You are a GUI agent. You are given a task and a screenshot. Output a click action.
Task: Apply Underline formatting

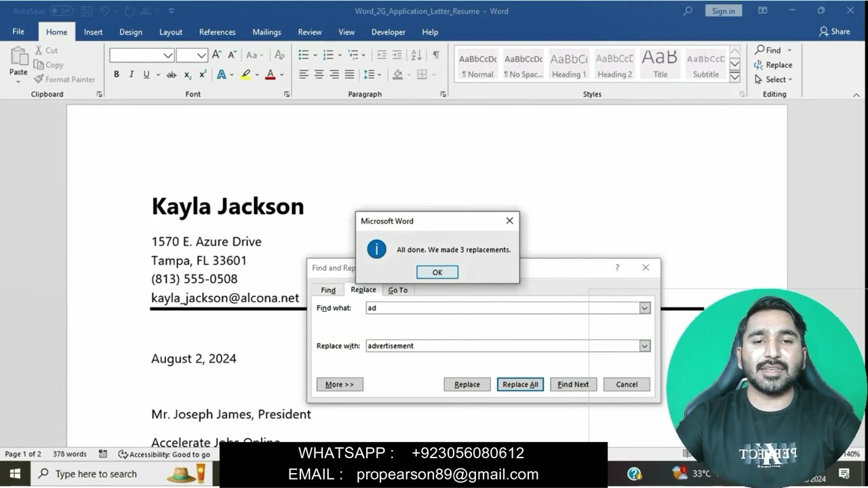coord(146,75)
